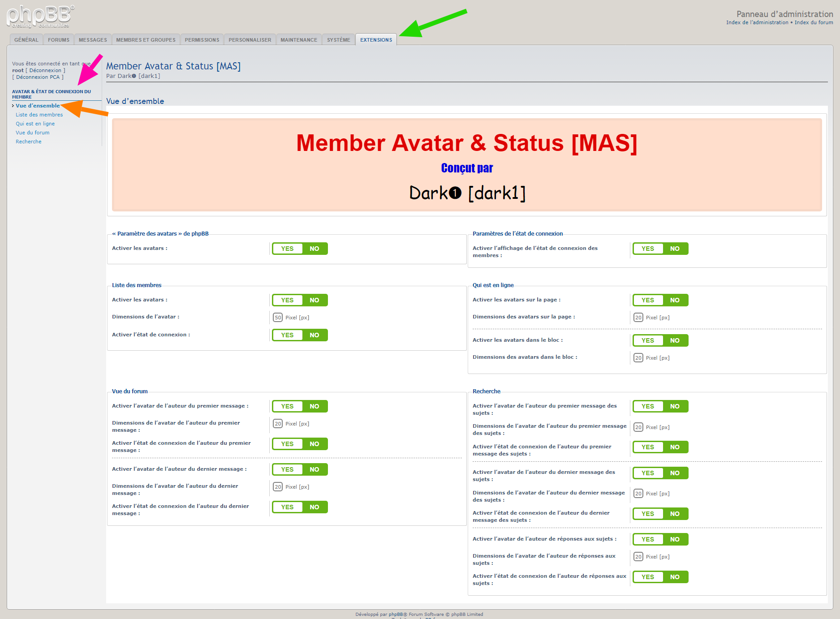This screenshot has width=840, height=619.
Task: Turn off forum first message author avatar
Action: [314, 406]
